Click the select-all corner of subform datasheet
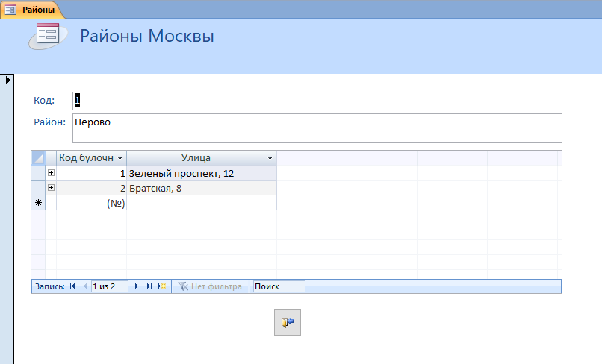The width and height of the screenshot is (602, 364). [38, 158]
